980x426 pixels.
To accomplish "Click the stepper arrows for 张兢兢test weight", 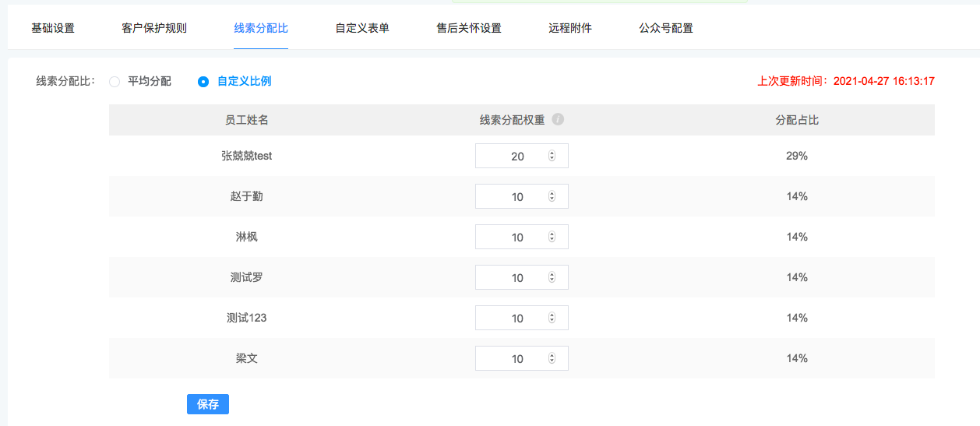I will [552, 156].
